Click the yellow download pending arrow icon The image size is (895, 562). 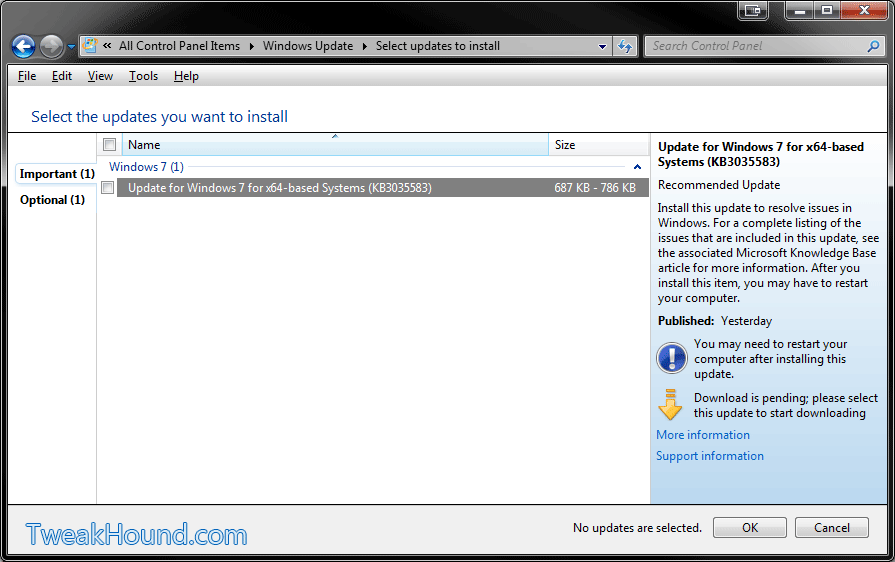coord(670,405)
